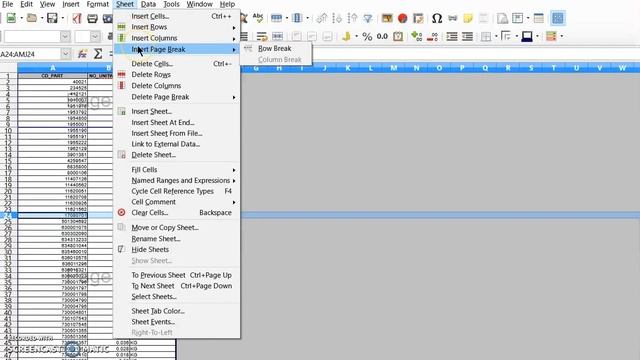Viewport: 640px width, 360px height.
Task: Open the Format menu in menu bar
Action: [x=98, y=4]
